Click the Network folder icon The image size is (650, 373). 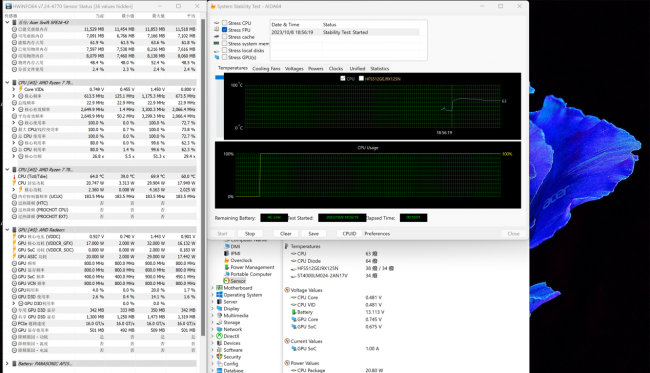tap(219, 329)
